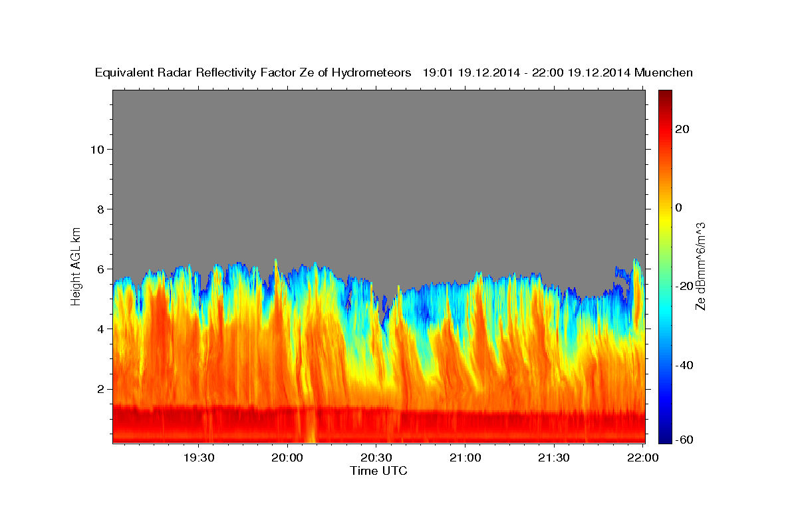Click the colorbar label -20
Screen dimensions: 798x532
point(682,286)
